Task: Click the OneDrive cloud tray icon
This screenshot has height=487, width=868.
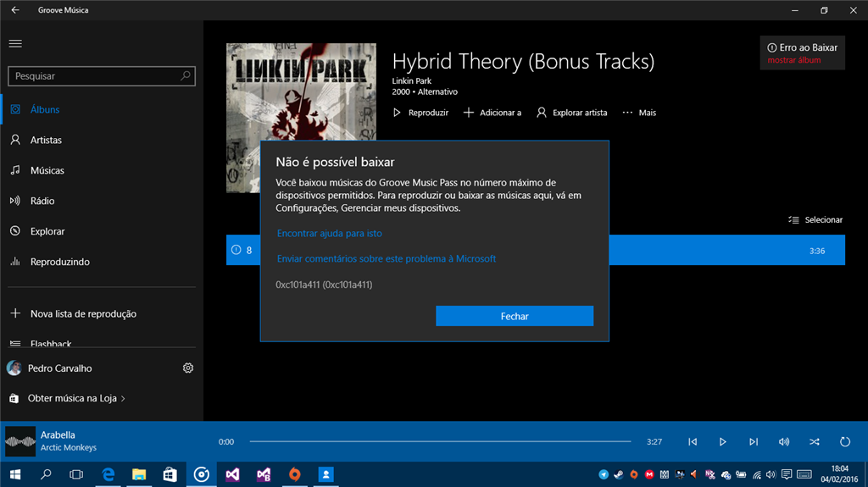Action: 726,474
